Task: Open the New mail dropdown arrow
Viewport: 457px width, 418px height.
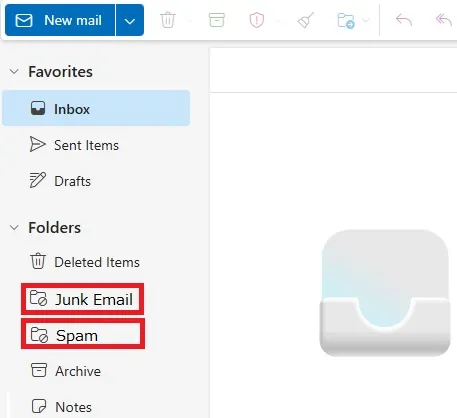Action: click(x=130, y=20)
